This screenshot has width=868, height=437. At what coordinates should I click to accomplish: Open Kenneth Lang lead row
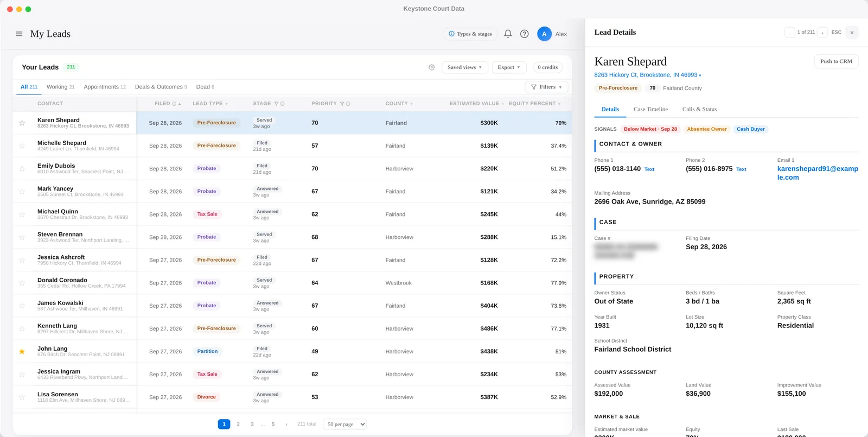coord(292,328)
